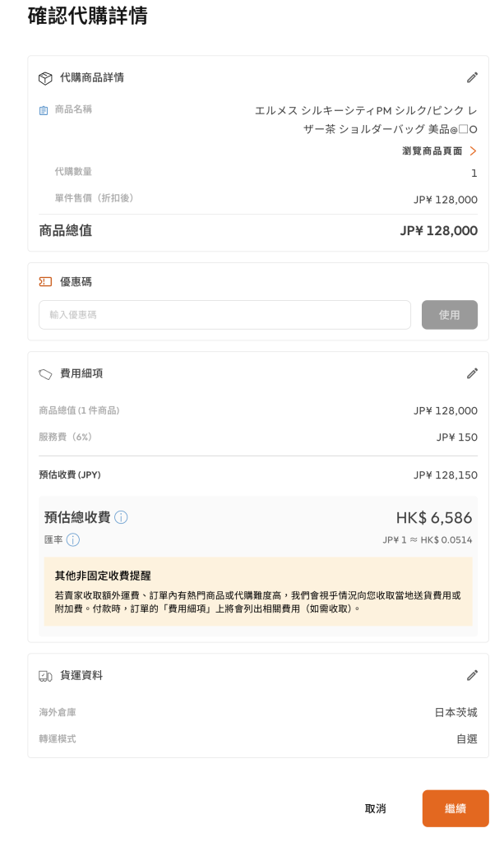Click the 日本茨城 warehouse value
504x842 pixels.
(x=455, y=712)
